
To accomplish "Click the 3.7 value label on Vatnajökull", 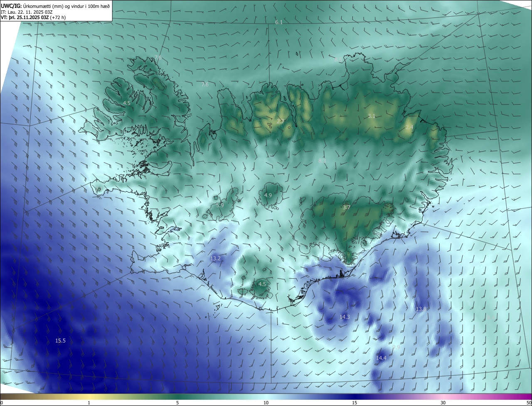I will [x=347, y=207].
